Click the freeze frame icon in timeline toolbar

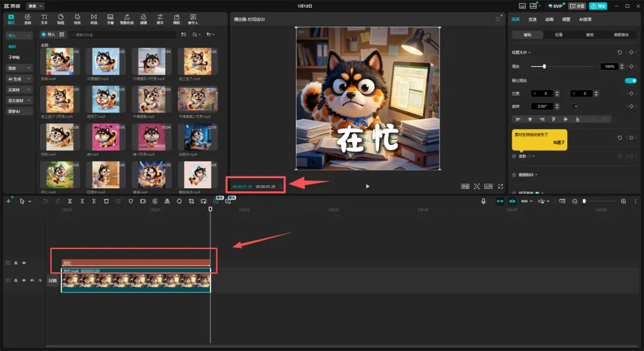pos(143,201)
